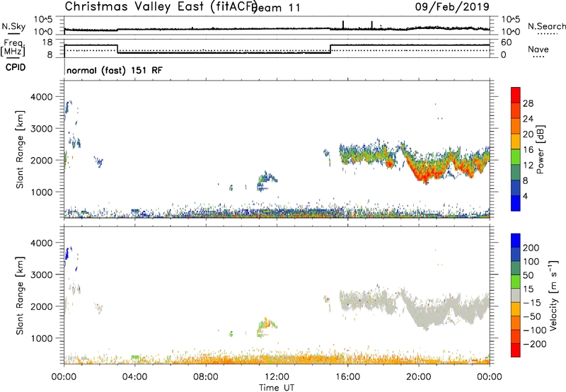The height and width of the screenshot is (392, 566).
Task: Click the -15 value on velocity colorbar
Action: pyautogui.click(x=532, y=303)
